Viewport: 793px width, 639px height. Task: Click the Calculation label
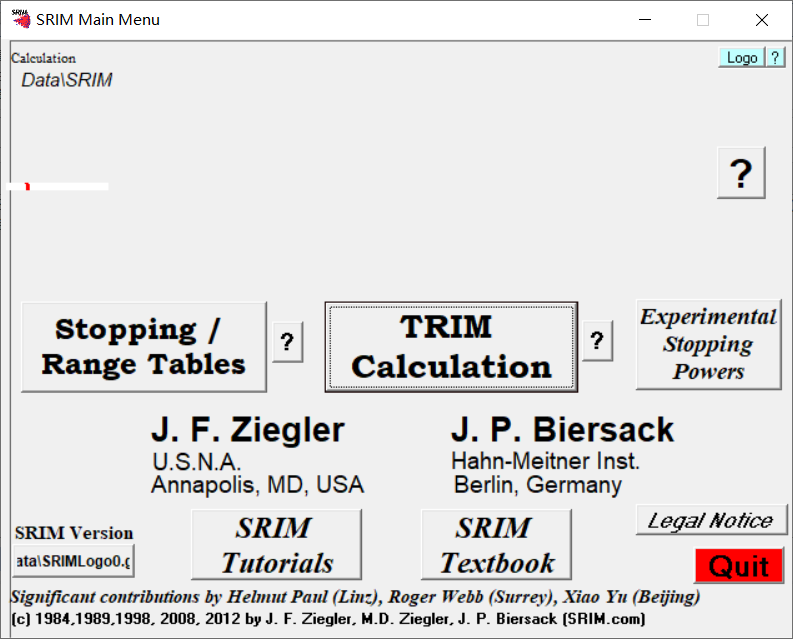click(x=43, y=58)
